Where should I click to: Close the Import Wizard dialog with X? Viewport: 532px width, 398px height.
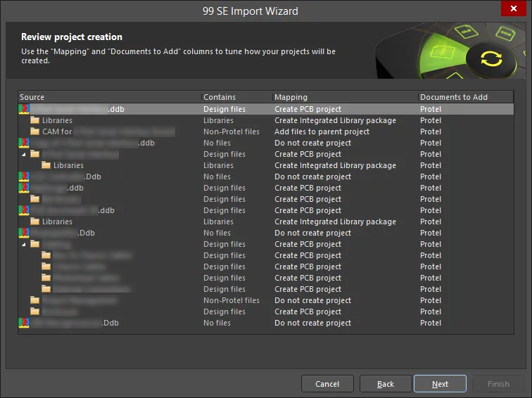514,8
